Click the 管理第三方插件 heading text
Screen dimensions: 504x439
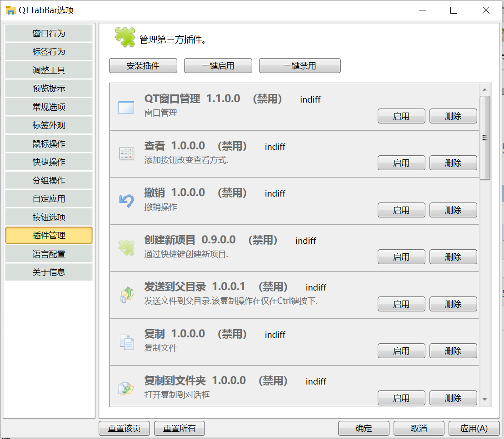(x=173, y=39)
